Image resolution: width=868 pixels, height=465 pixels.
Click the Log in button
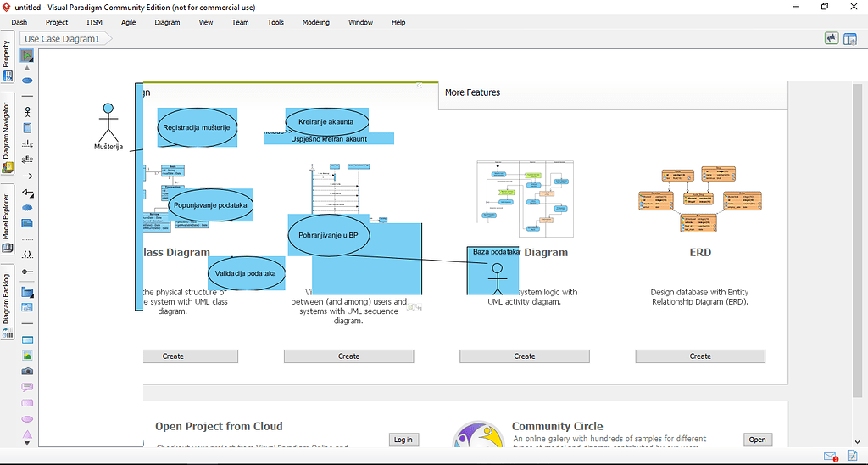[403, 440]
